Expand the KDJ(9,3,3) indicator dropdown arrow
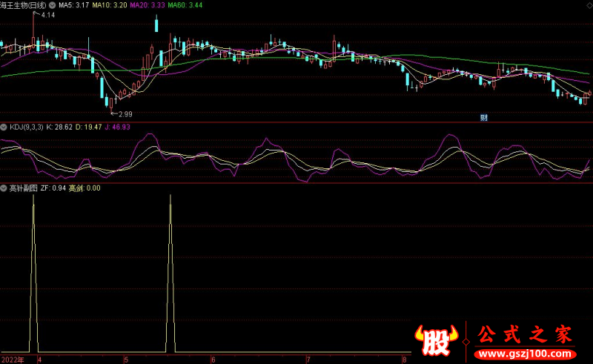 coord(4,127)
